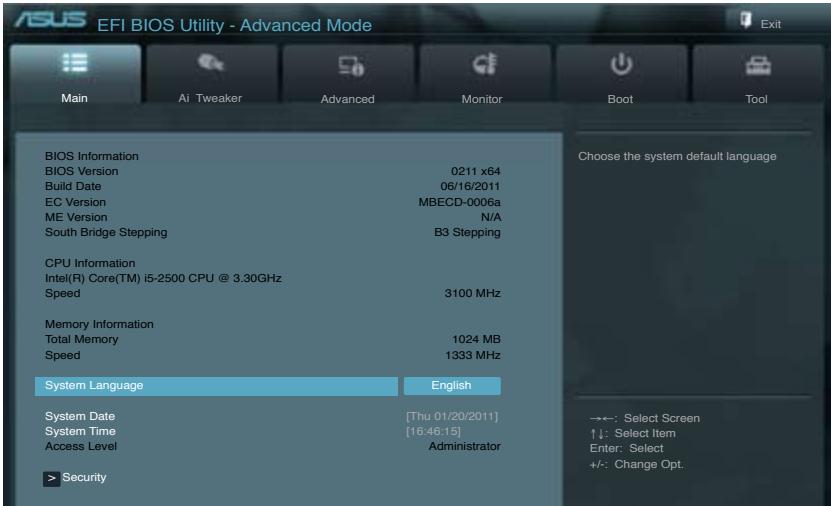This screenshot has width=831, height=506.
Task: Go to the Boot tab label
Action: 620,99
